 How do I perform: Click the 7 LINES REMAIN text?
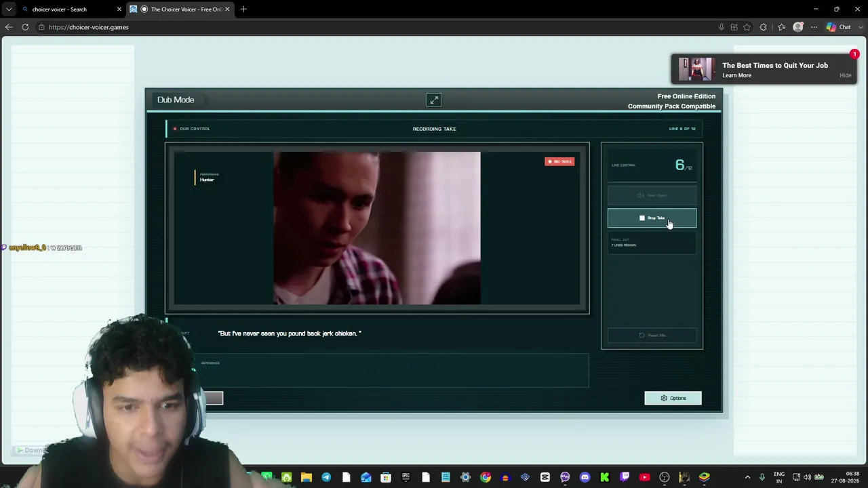(x=624, y=245)
